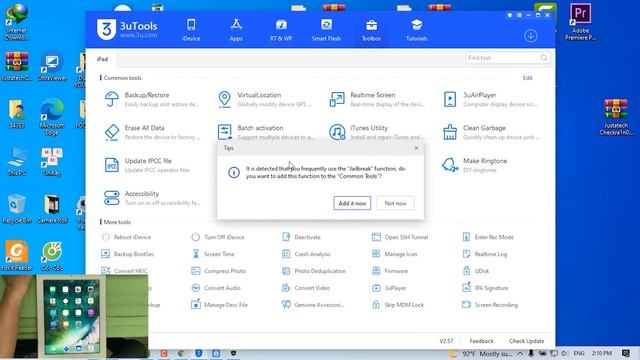
Task: Open Manage Desc File tool
Action: (220, 305)
